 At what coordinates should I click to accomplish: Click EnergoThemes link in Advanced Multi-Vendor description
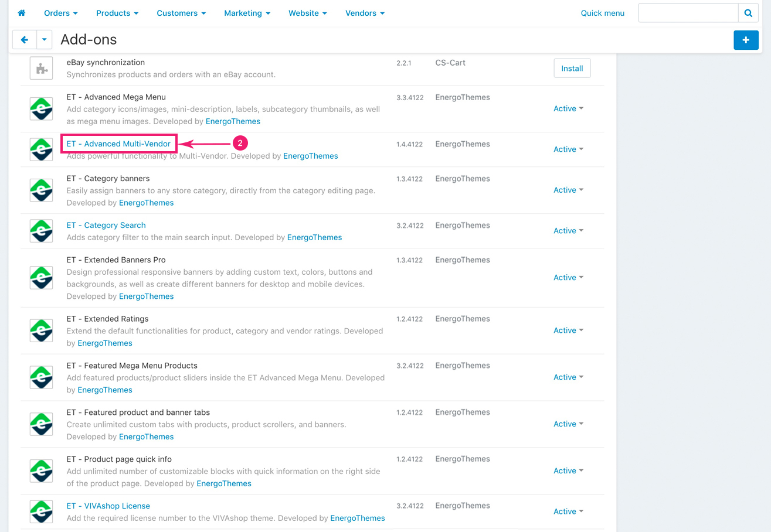(x=311, y=156)
